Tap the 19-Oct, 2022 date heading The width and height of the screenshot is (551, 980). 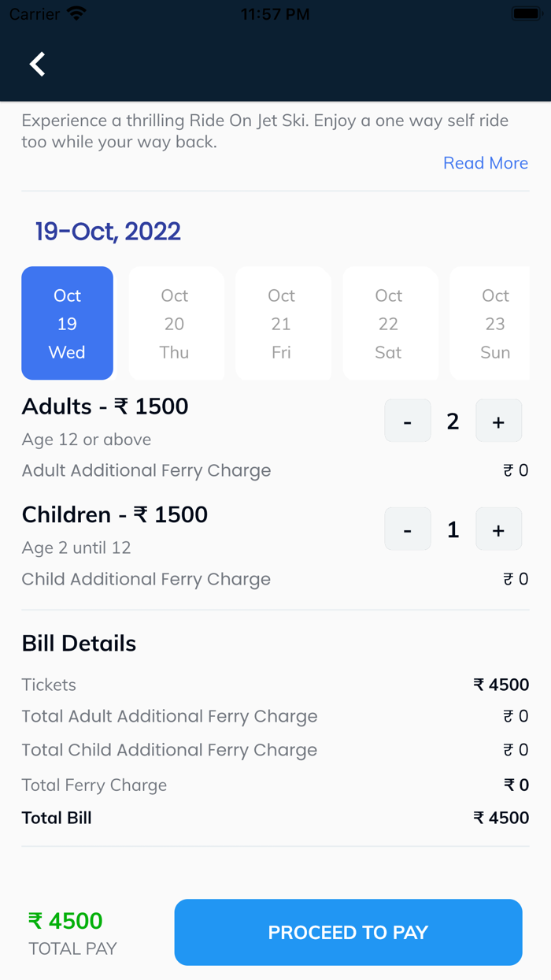coord(108,232)
